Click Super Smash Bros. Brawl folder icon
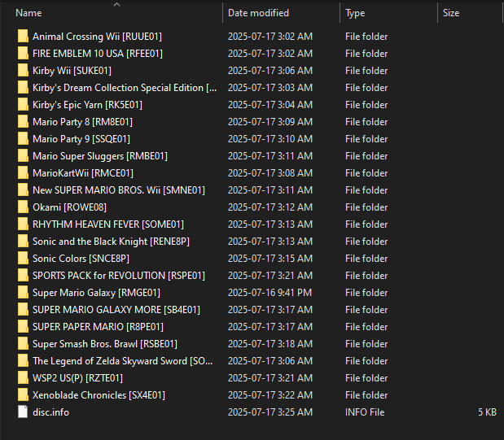Viewport: 504px width, 440px height. pos(23,344)
